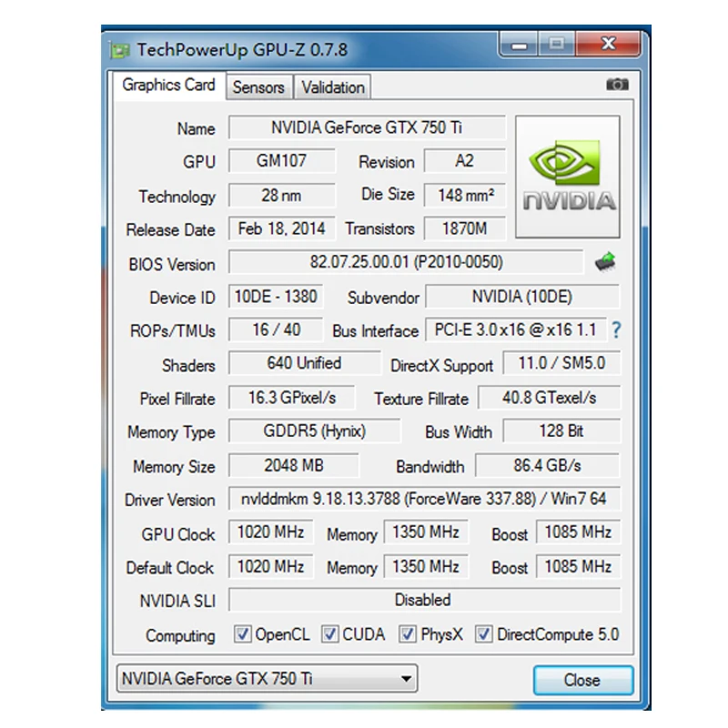Click the Default Clock row Boost 1085 MHz field
The width and height of the screenshot is (728, 728).
(x=578, y=567)
